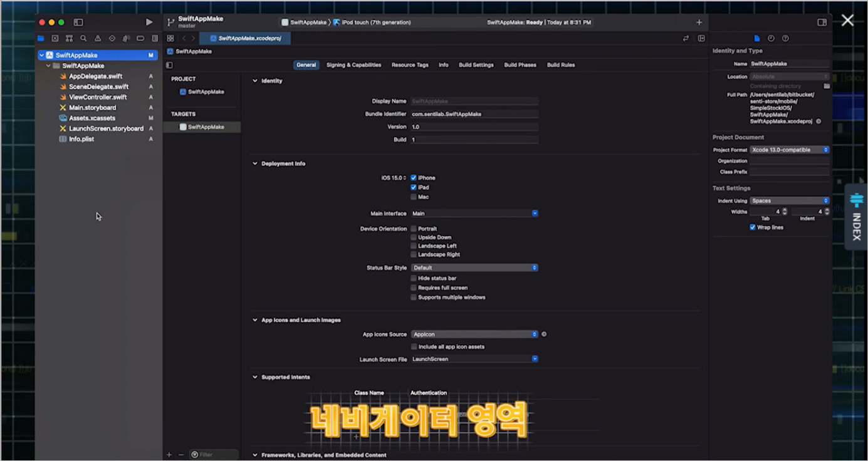The width and height of the screenshot is (868, 461).
Task: Add an editor on the right
Action: tap(701, 38)
